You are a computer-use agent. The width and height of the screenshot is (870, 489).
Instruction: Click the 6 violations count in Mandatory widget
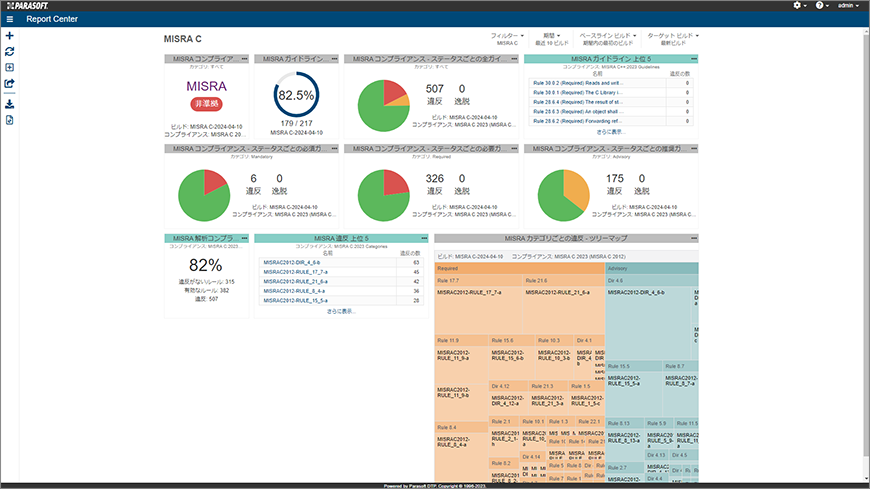(x=254, y=179)
